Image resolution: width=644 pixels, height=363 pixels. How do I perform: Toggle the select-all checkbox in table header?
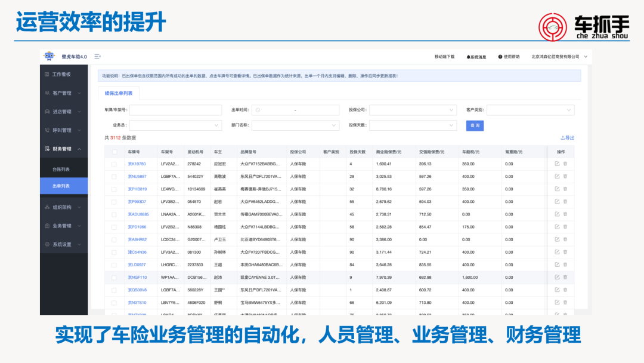click(x=114, y=152)
